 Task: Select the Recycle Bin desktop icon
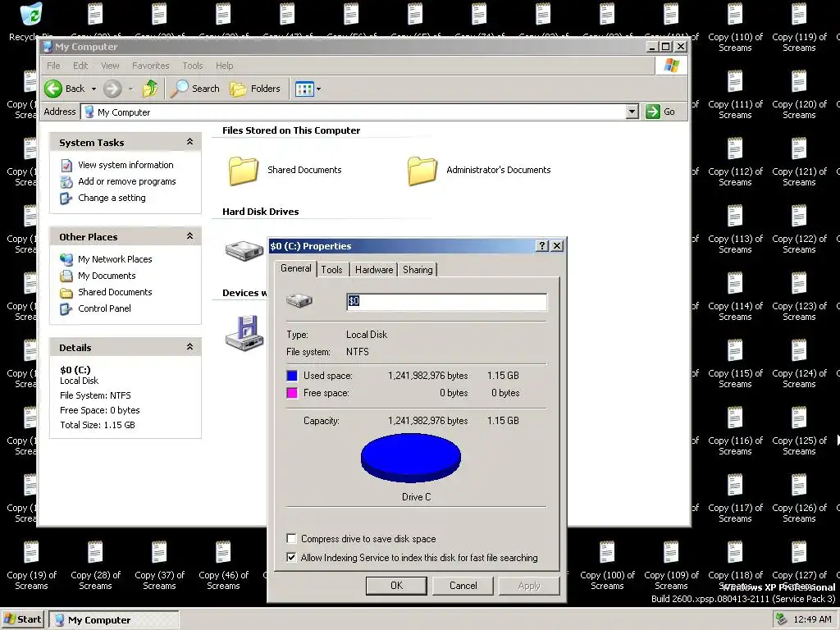[x=31, y=14]
